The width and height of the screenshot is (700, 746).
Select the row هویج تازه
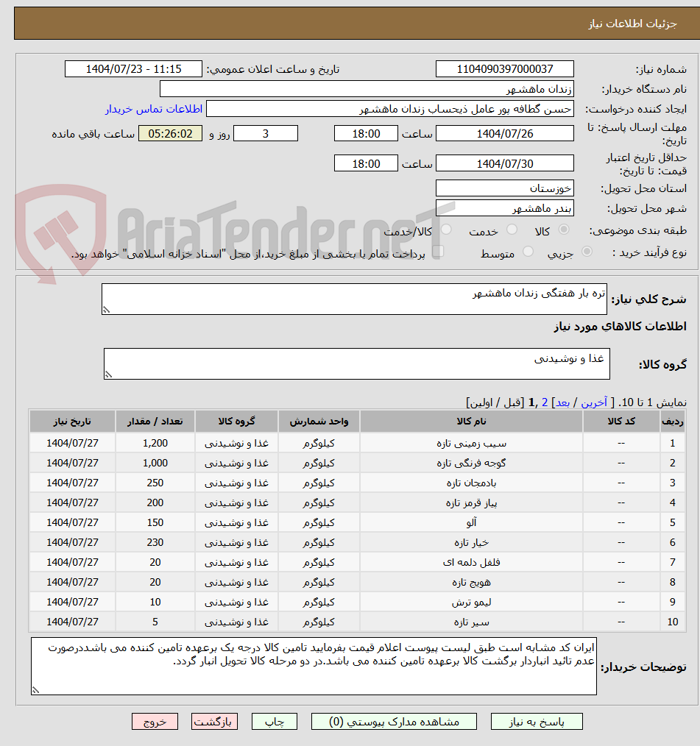tap(358, 583)
